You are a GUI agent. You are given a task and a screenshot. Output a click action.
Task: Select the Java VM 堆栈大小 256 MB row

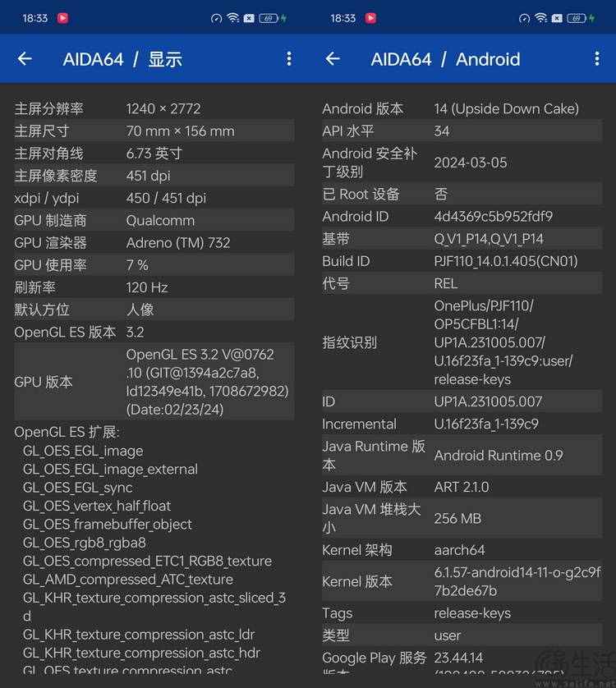[x=462, y=518]
